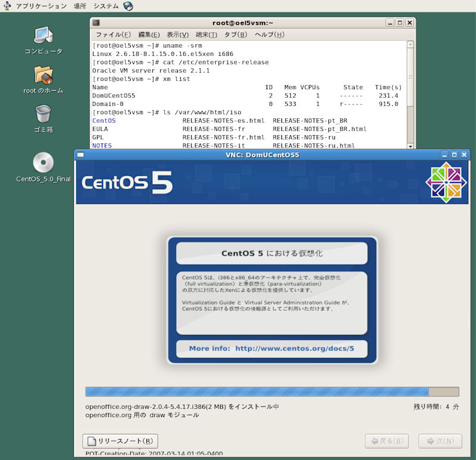Screen dimensions: 476x460
Task: Click the Next button in installer
Action: click(x=440, y=441)
